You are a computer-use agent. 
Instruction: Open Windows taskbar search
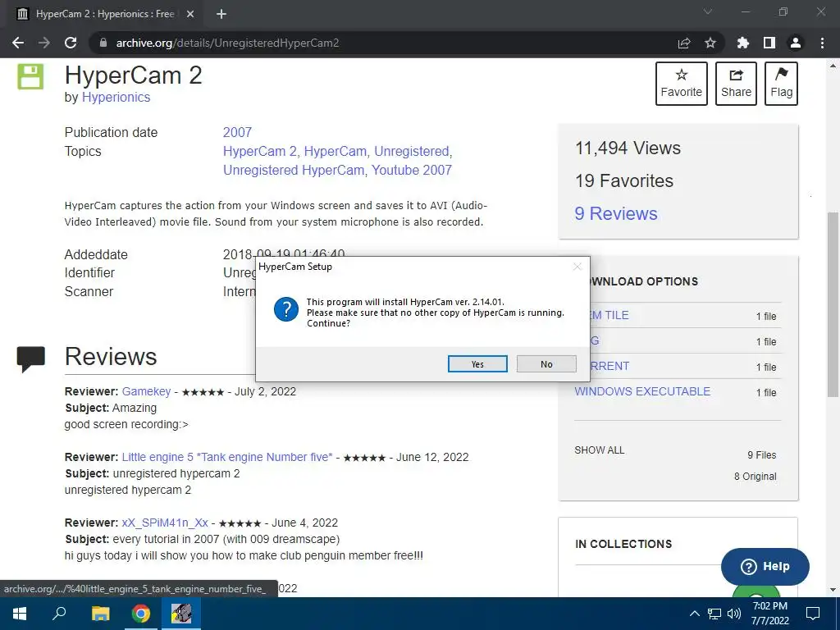[x=59, y=614]
